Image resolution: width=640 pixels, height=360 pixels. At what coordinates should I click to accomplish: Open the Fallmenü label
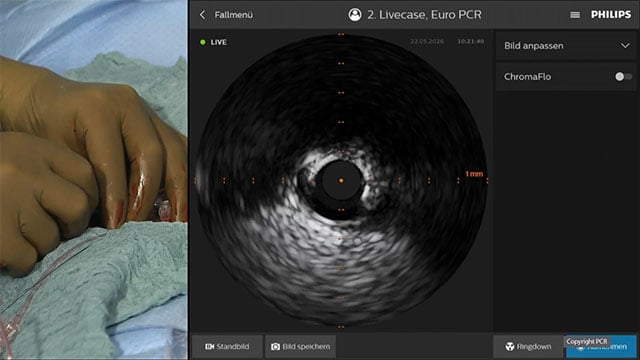click(233, 15)
